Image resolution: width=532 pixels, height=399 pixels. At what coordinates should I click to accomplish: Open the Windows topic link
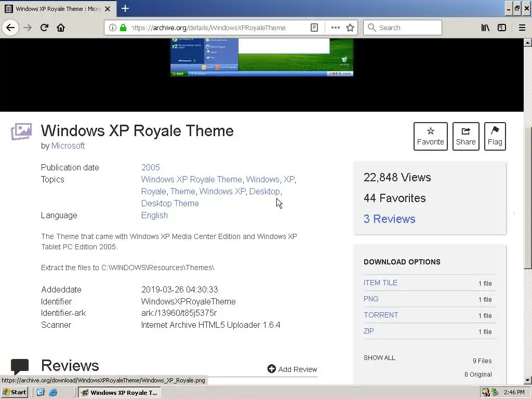tap(262, 179)
